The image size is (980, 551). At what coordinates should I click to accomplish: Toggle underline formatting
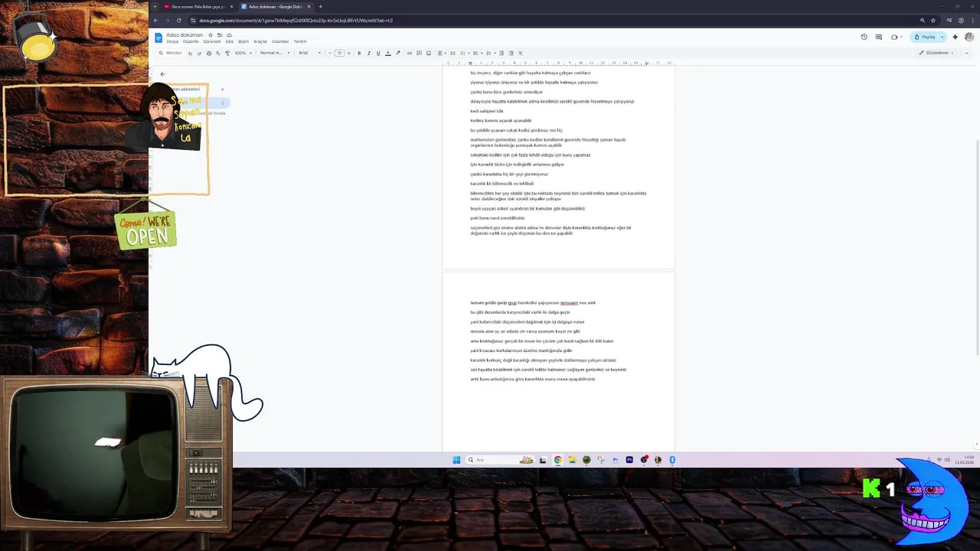click(378, 53)
